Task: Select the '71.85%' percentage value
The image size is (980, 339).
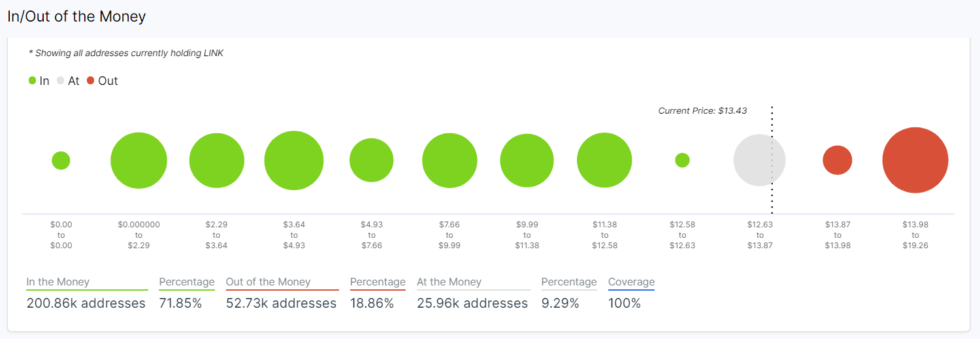Action: tap(181, 303)
